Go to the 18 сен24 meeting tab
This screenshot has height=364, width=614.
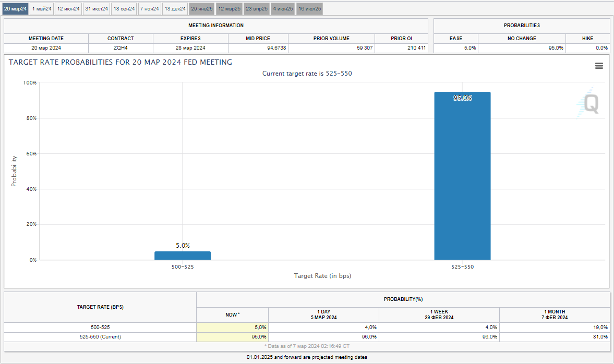124,9
